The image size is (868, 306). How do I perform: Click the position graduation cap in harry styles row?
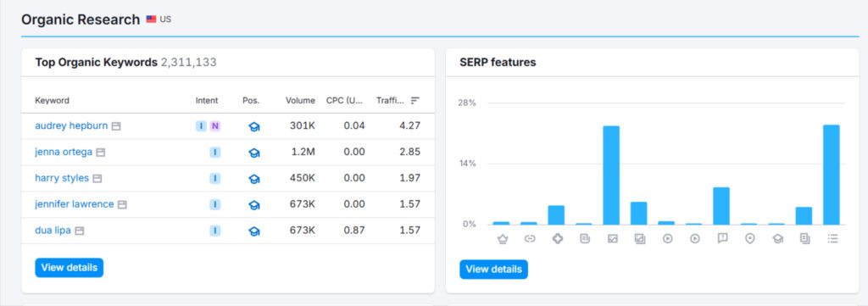254,179
